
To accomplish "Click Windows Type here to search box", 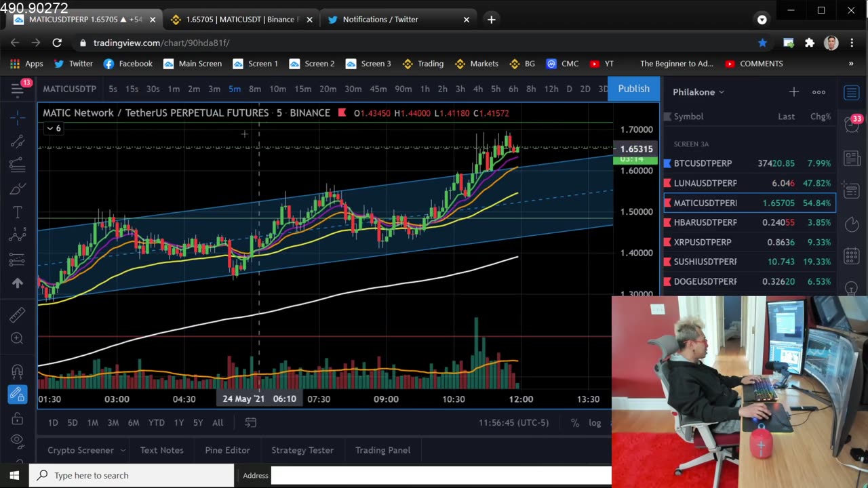I will tap(132, 475).
